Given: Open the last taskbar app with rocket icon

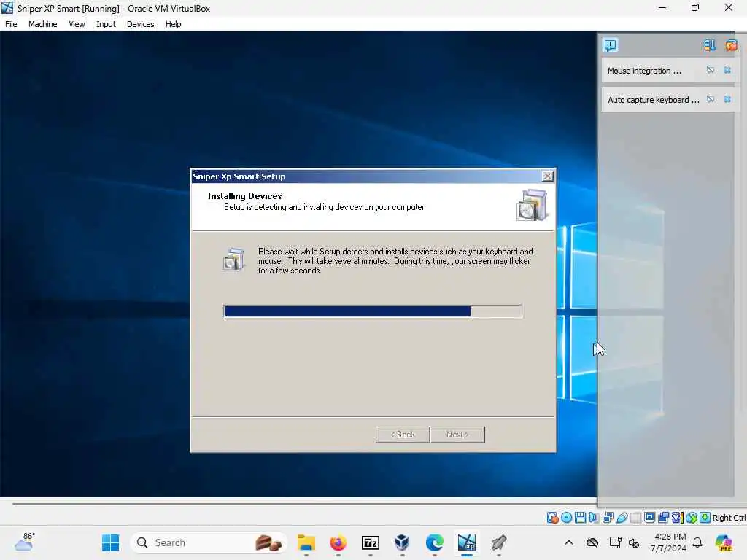Looking at the screenshot, I should tap(498, 542).
